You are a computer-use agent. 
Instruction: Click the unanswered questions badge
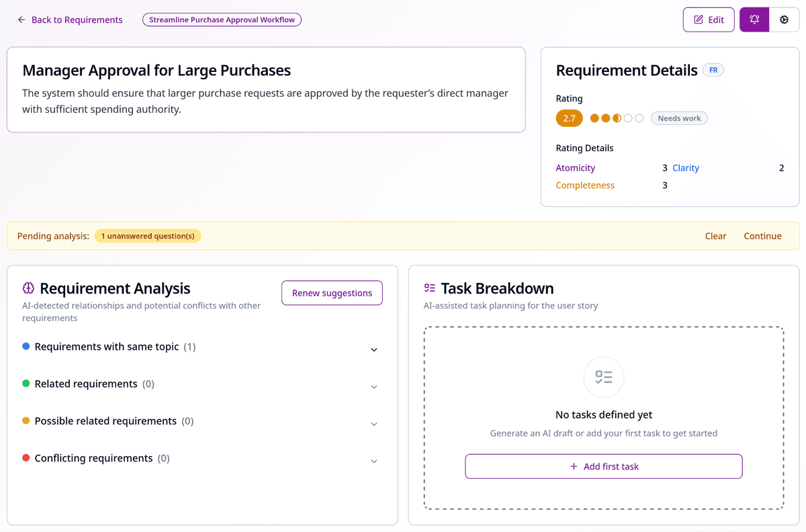click(x=148, y=236)
